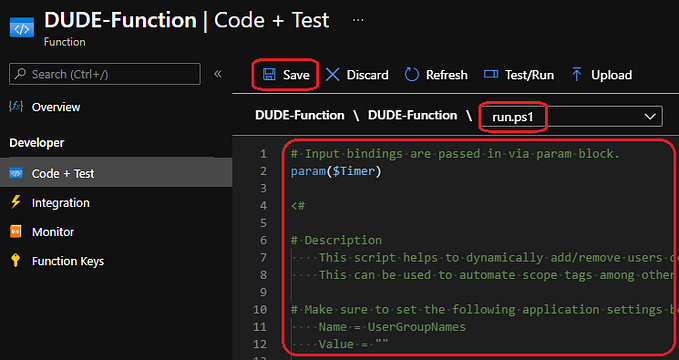Click the 'Input bindings are passed' comment

coord(455,154)
